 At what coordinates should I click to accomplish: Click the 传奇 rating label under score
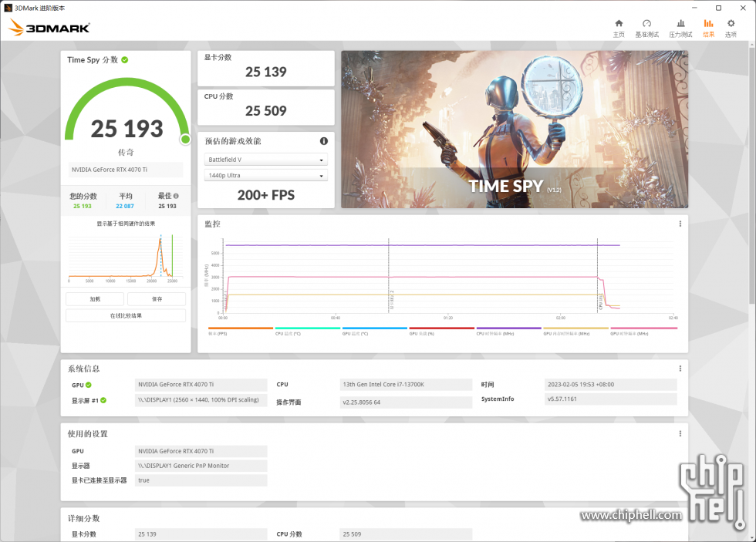tap(126, 152)
